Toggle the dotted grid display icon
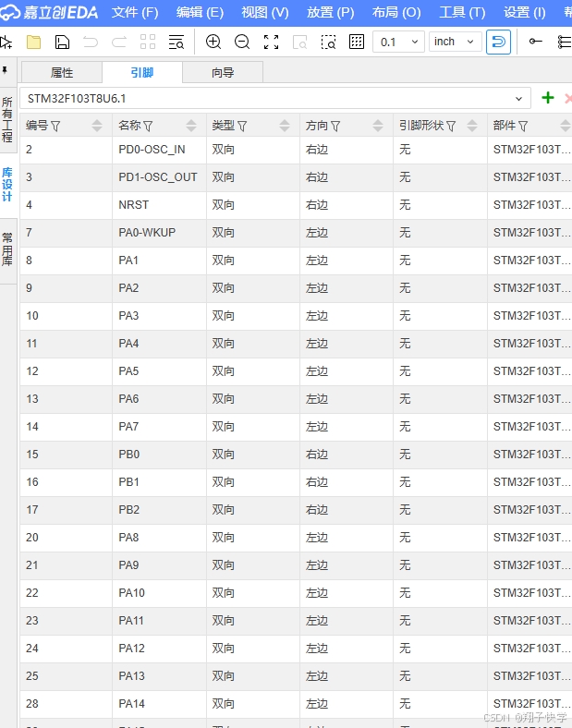The image size is (572, 728). pos(357,42)
